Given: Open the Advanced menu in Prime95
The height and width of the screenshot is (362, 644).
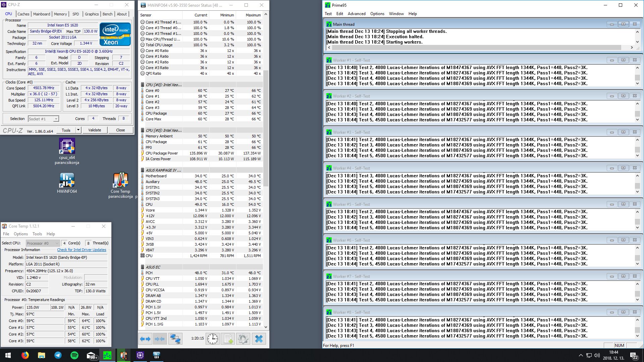Looking at the screenshot, I should tap(357, 14).
